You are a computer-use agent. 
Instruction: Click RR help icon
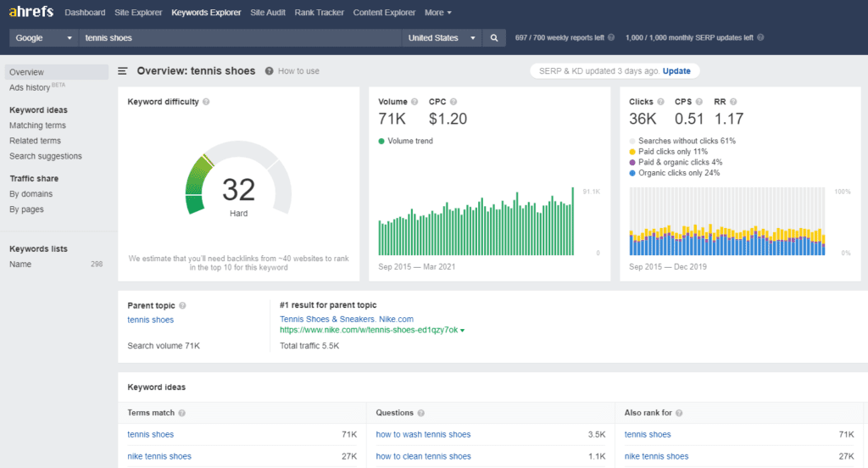(x=733, y=102)
